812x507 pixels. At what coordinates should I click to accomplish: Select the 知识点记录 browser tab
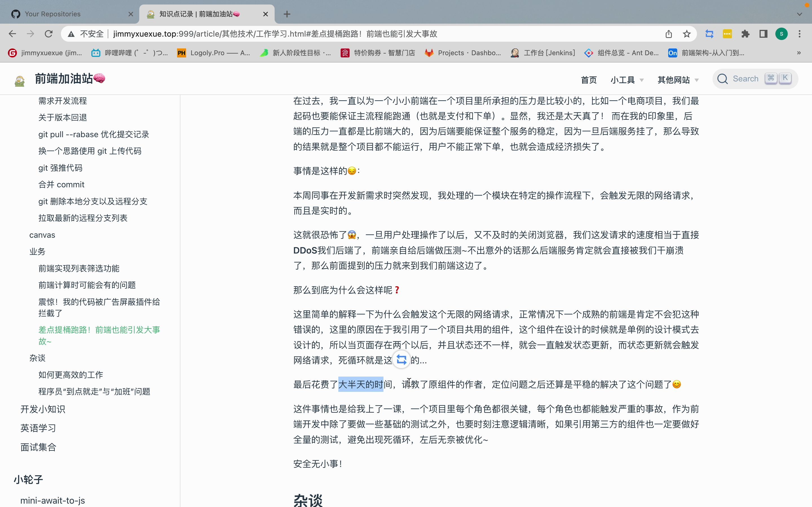205,14
